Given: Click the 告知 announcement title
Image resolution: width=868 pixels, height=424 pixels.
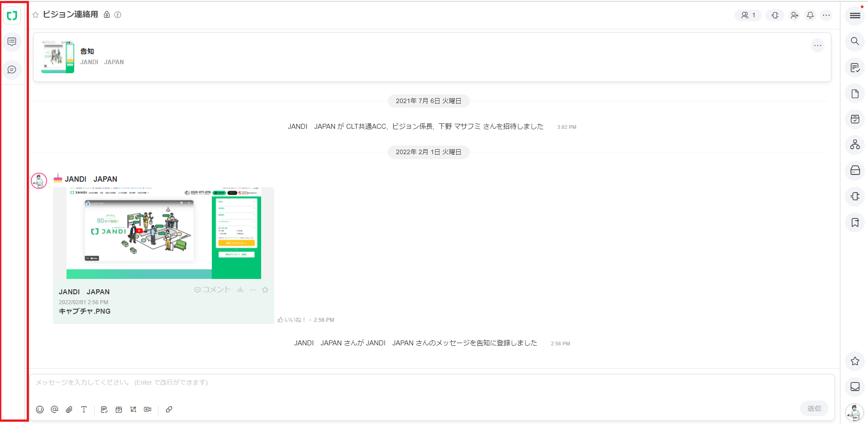Looking at the screenshot, I should point(87,51).
